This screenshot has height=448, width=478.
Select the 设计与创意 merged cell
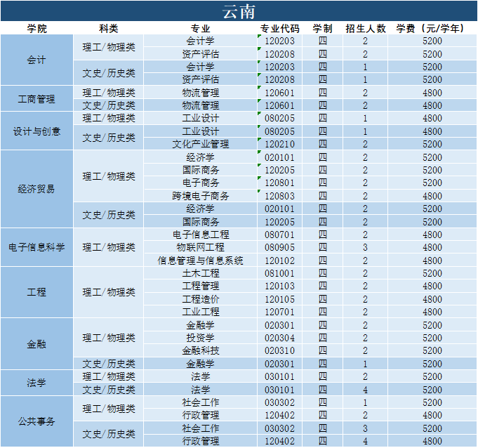pos(36,131)
